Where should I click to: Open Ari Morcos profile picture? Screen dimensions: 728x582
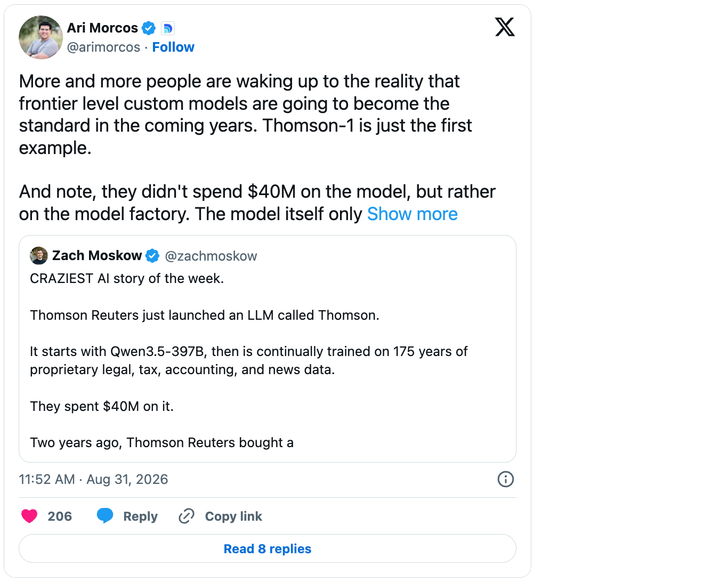41,37
